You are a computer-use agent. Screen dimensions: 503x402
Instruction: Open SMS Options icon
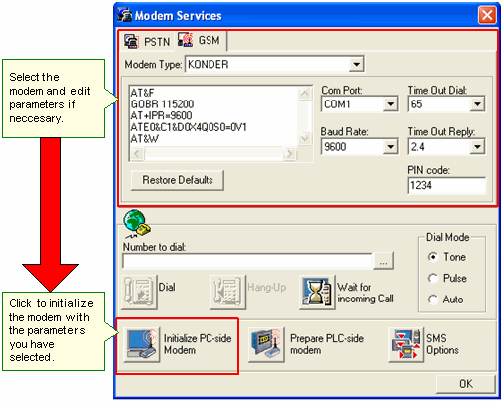coord(406,345)
